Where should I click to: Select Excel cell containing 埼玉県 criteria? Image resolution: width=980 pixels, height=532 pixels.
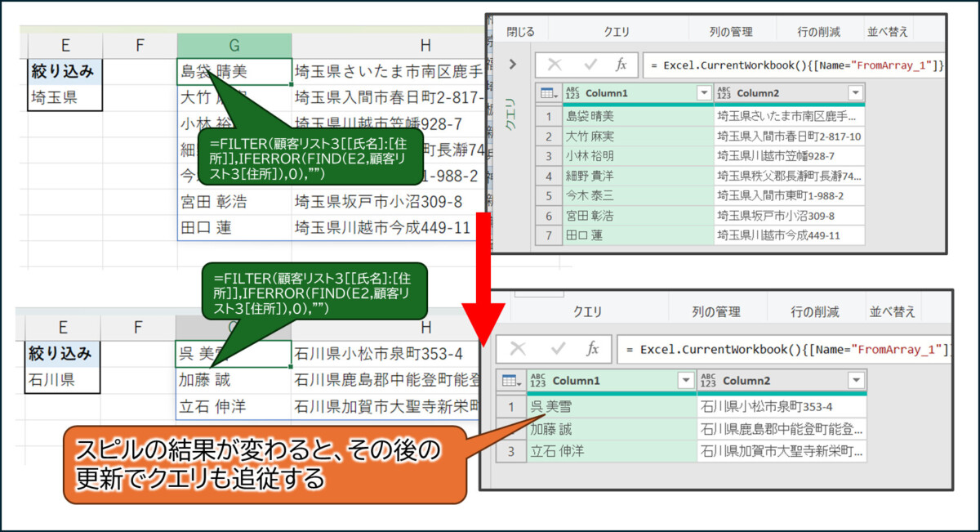[65, 99]
